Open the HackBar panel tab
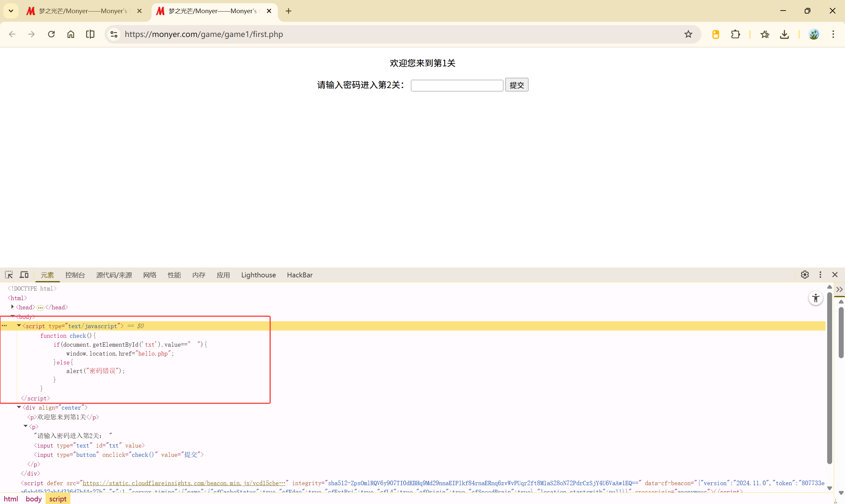The image size is (845, 504). point(299,275)
